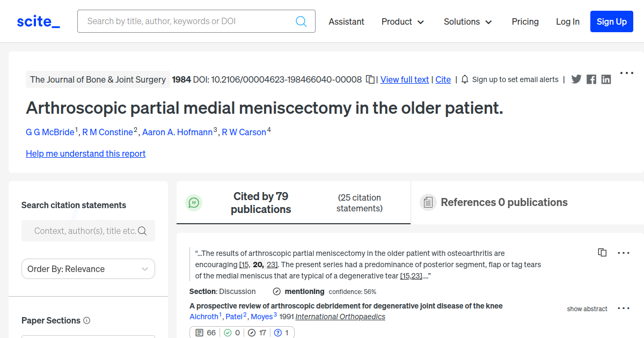644x338 pixels.
Task: Share the report on LinkedIn
Action: coord(606,79)
